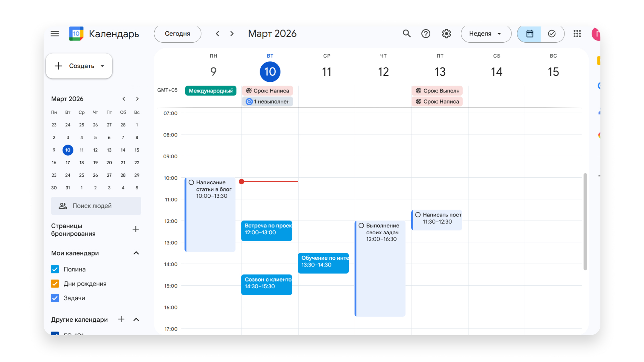Add a booking page plus icon

[136, 229]
